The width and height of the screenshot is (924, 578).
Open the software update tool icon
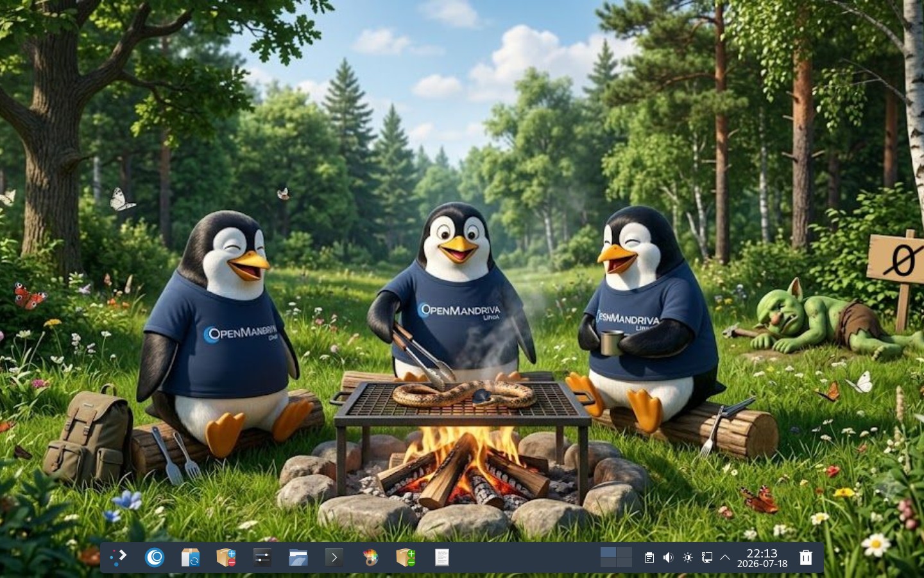coord(190,557)
